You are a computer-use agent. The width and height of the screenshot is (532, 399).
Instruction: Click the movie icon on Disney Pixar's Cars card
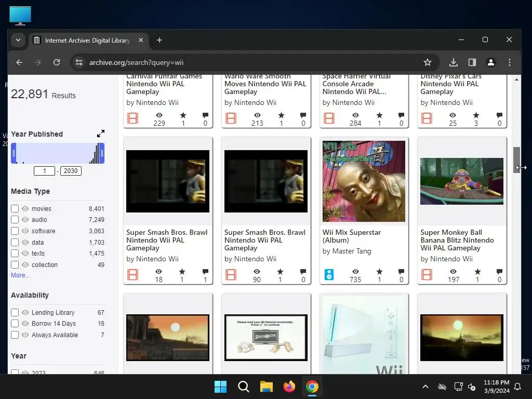(427, 118)
